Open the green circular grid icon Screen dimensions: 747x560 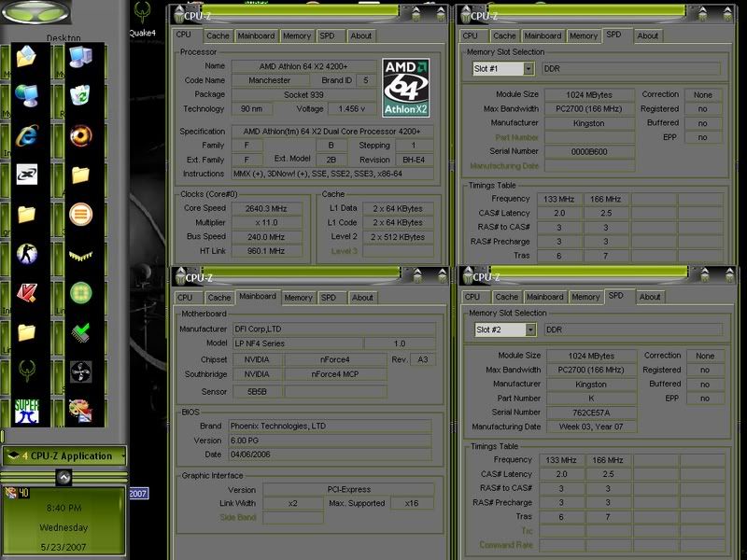coord(80,292)
